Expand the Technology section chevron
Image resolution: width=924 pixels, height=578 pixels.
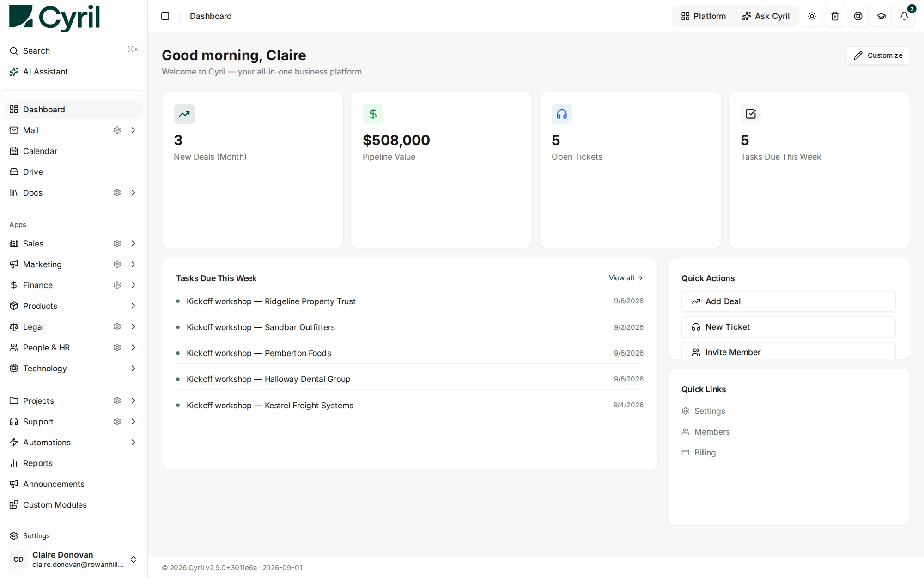point(133,369)
